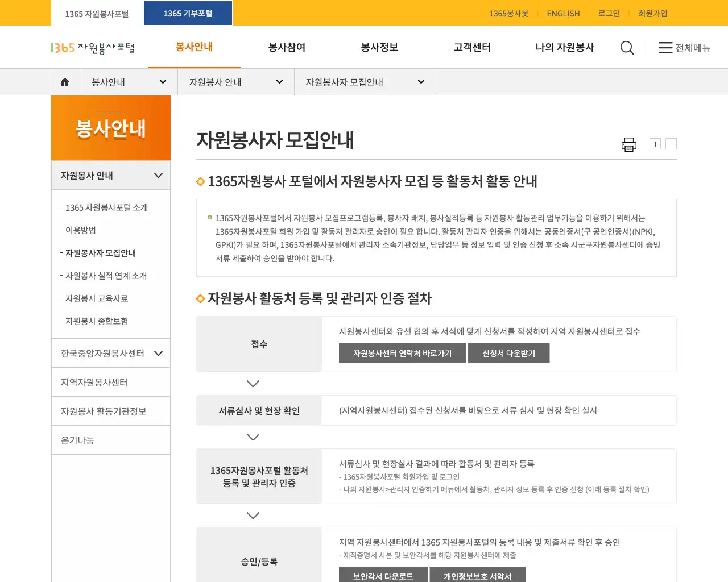
Task: Click the 로그인 link
Action: (x=609, y=14)
